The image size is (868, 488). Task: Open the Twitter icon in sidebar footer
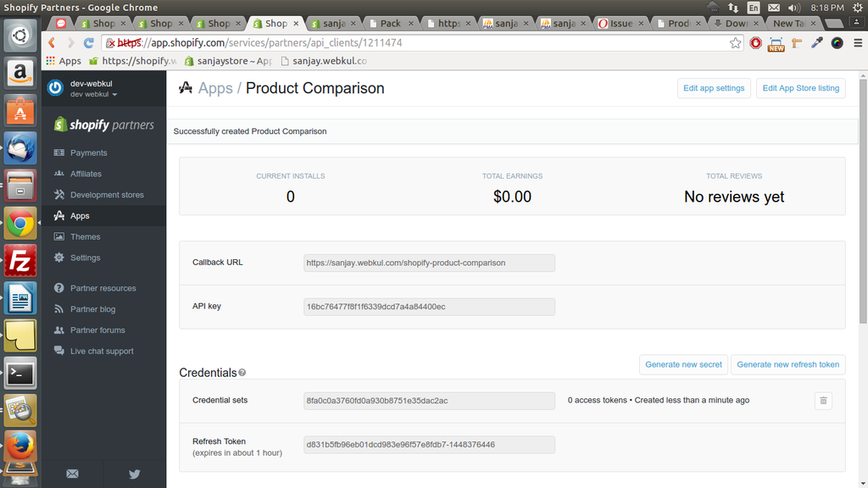pyautogui.click(x=134, y=474)
